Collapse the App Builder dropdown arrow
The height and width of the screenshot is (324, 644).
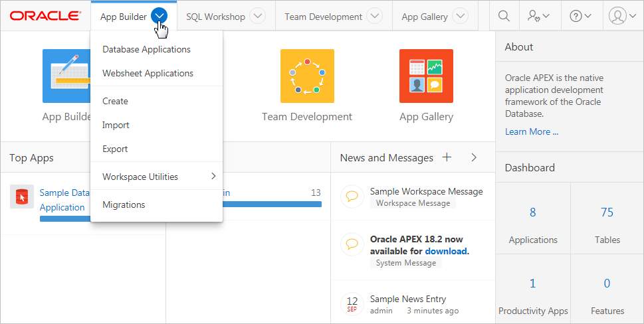(x=159, y=17)
